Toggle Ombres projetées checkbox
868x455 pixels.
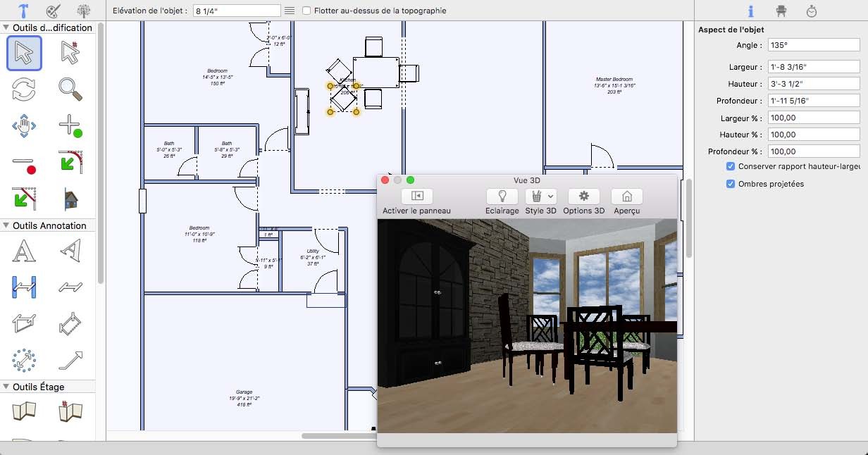point(731,184)
